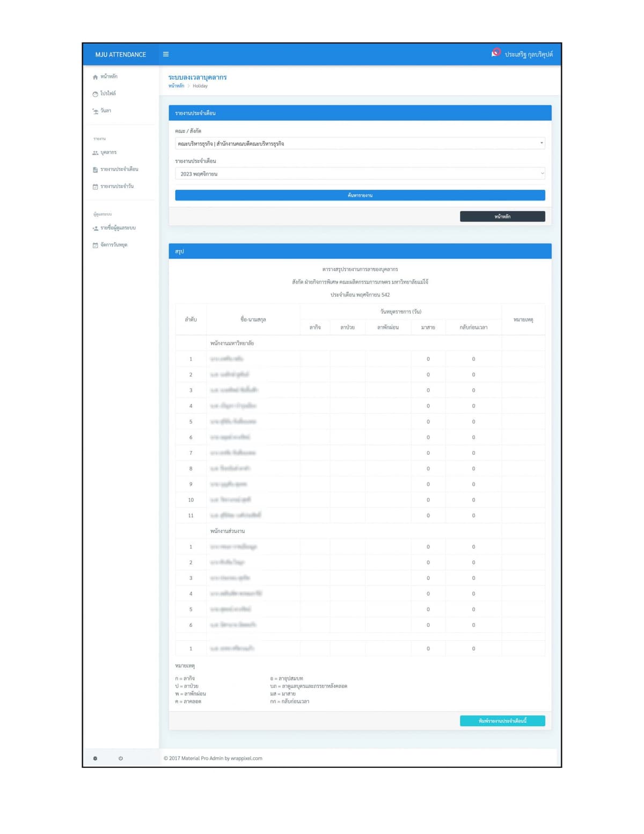The height and width of the screenshot is (834, 644).
Task: Click the legend entry อ = ลาอุปสมบท
Action: (287, 678)
